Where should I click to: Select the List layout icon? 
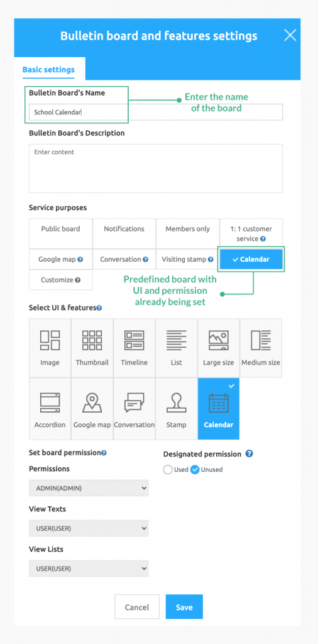coord(176,340)
